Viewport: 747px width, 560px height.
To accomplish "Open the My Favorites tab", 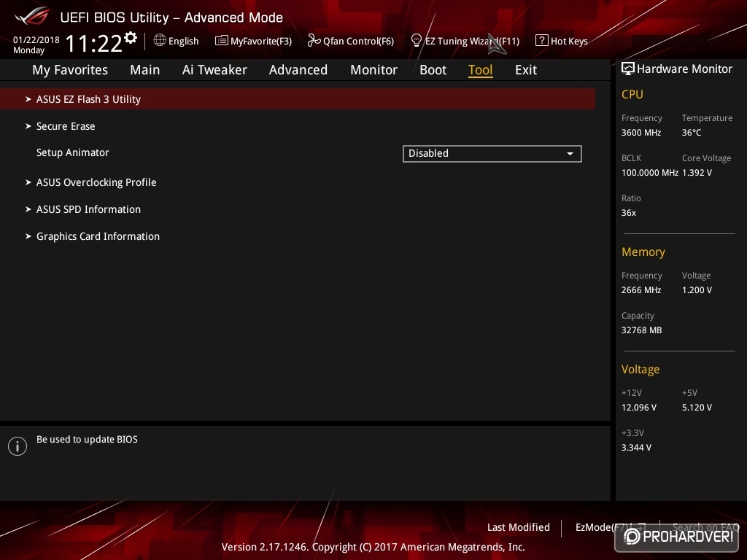I will 70,70.
